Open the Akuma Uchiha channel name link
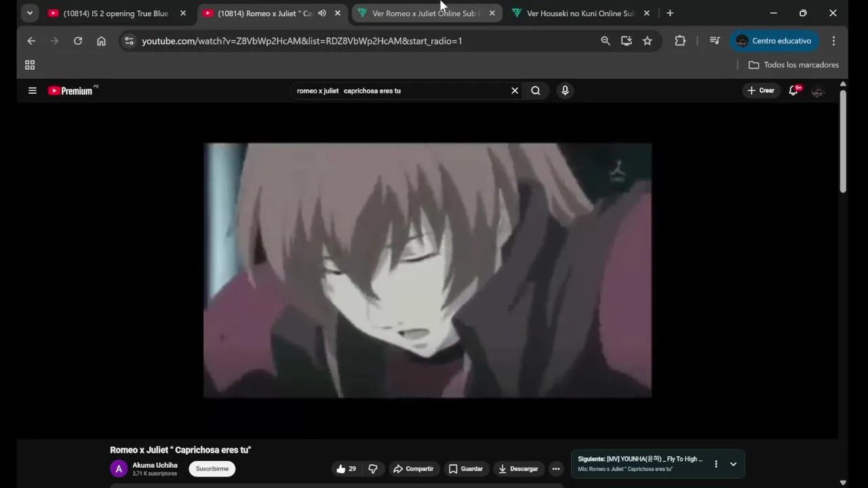868x488 pixels. (x=155, y=465)
